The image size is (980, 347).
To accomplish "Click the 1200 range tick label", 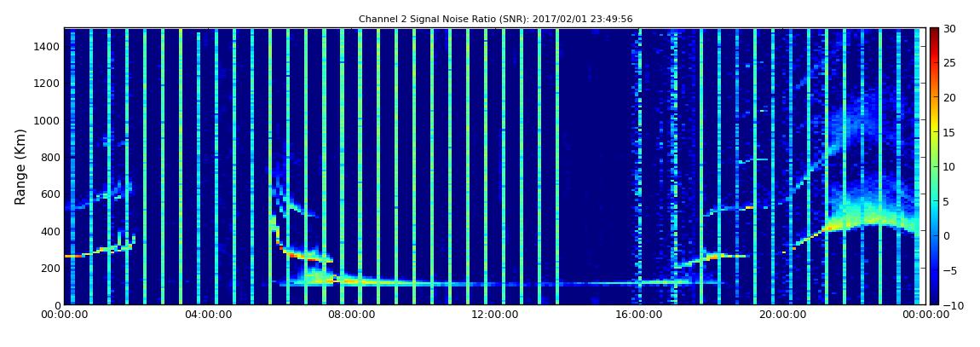I will click(x=47, y=84).
